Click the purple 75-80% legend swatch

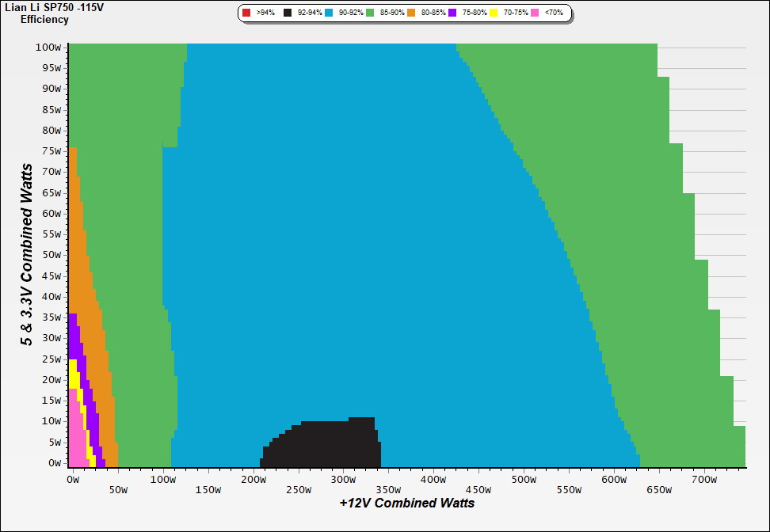(x=452, y=13)
